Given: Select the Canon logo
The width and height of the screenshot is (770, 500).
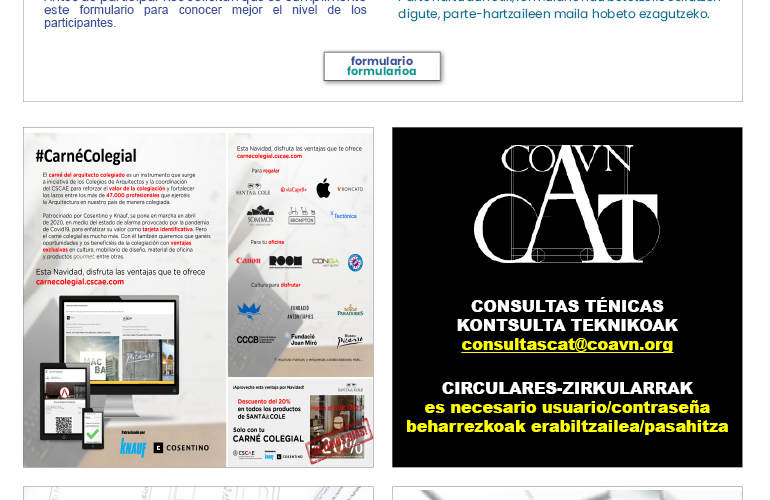Looking at the screenshot, I should 248,261.
